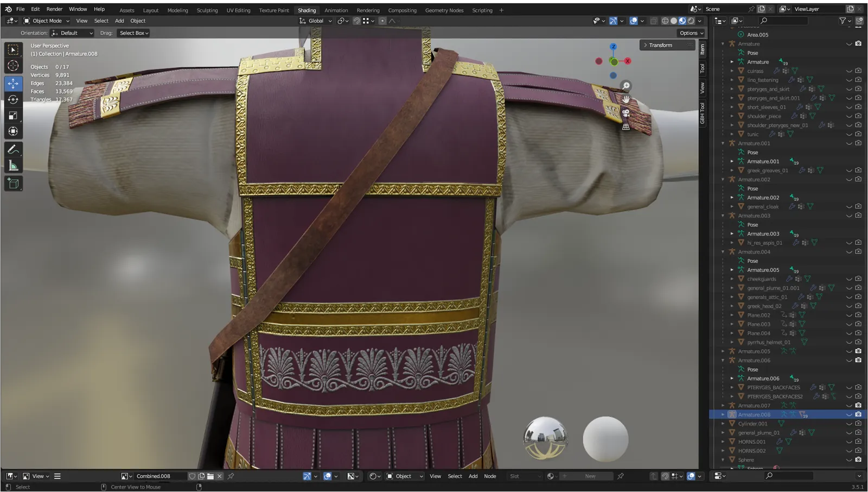The width and height of the screenshot is (868, 492).
Task: Click the chrome HDRI preview sphere
Action: 545,439
